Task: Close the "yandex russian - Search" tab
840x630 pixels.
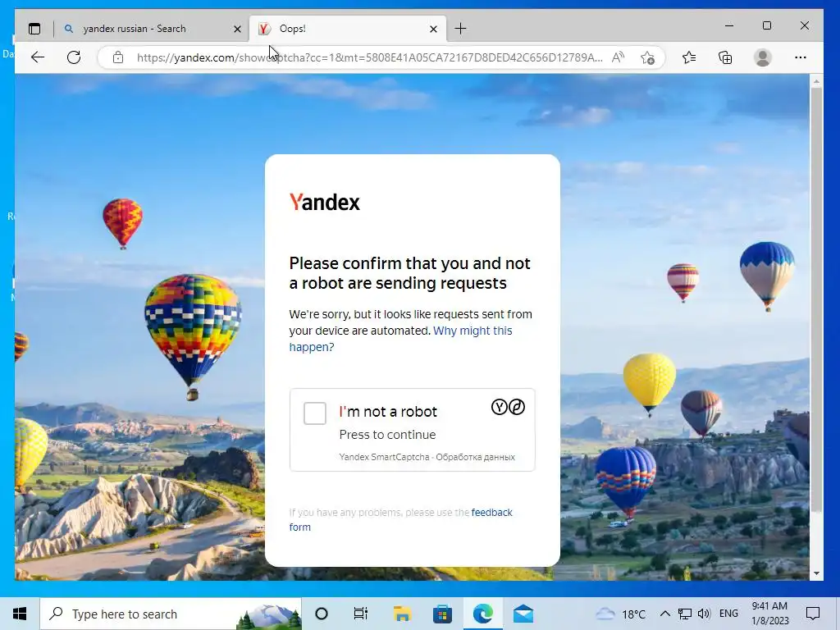Action: pos(237,29)
